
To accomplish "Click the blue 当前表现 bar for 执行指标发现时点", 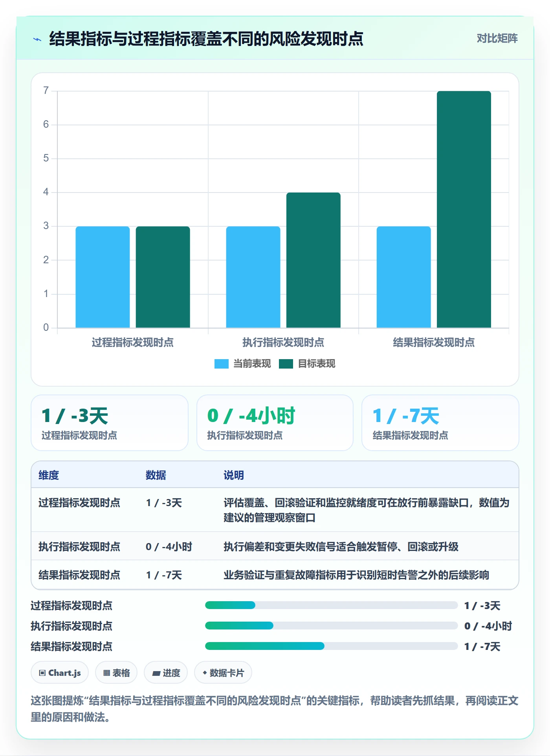I will click(x=253, y=277).
